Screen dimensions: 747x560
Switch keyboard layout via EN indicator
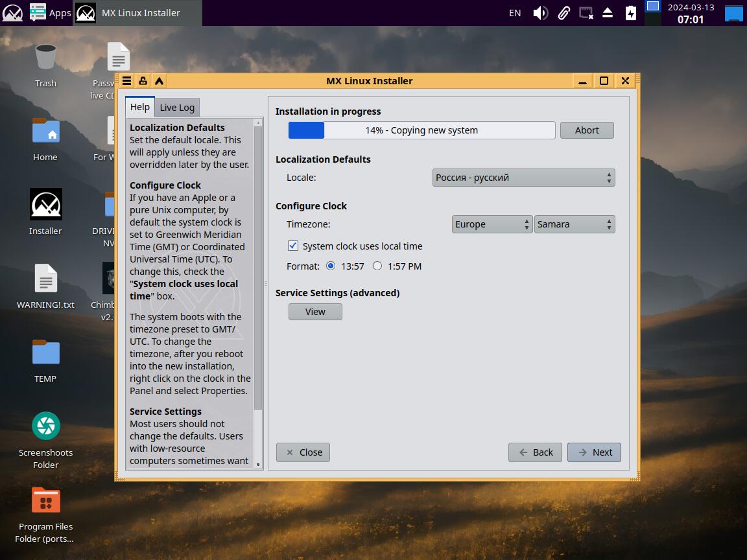point(514,13)
